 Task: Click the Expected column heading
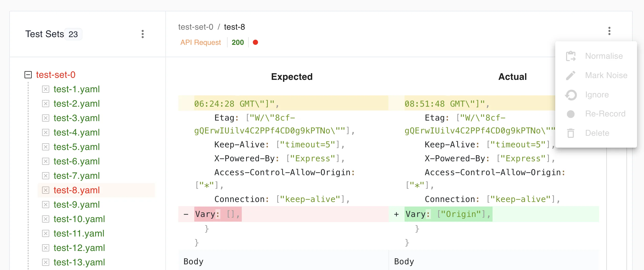(292, 77)
